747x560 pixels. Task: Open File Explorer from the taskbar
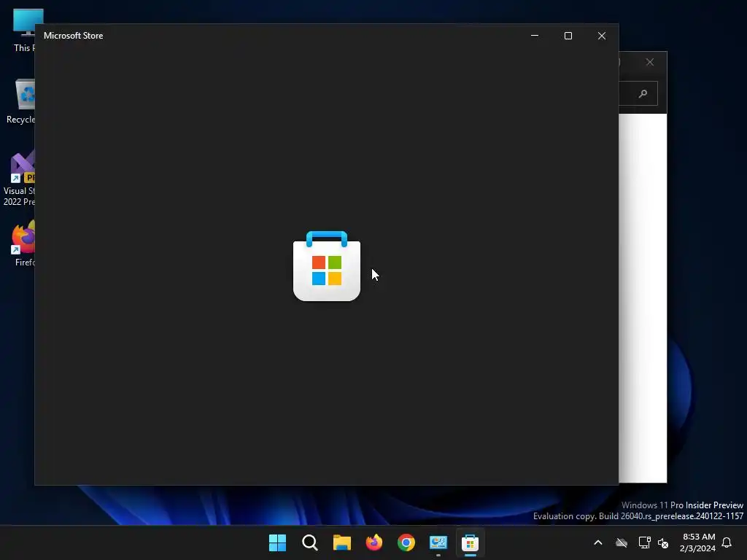point(341,542)
